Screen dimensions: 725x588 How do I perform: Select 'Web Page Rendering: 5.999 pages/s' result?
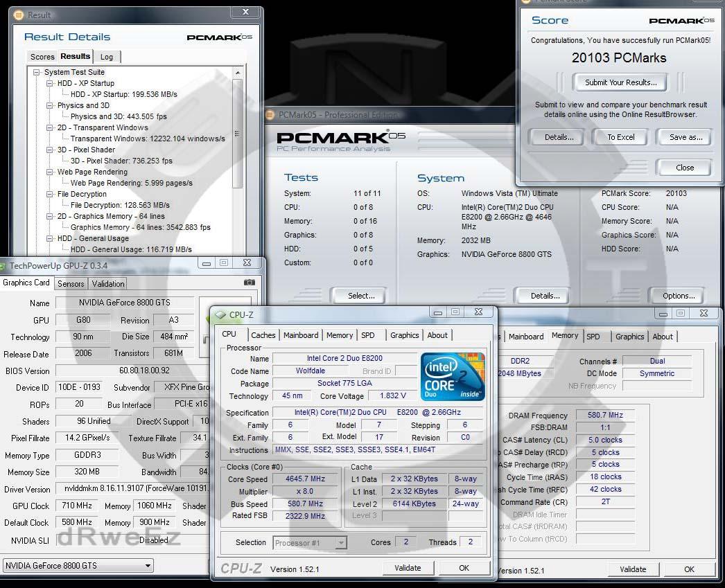pyautogui.click(x=131, y=183)
